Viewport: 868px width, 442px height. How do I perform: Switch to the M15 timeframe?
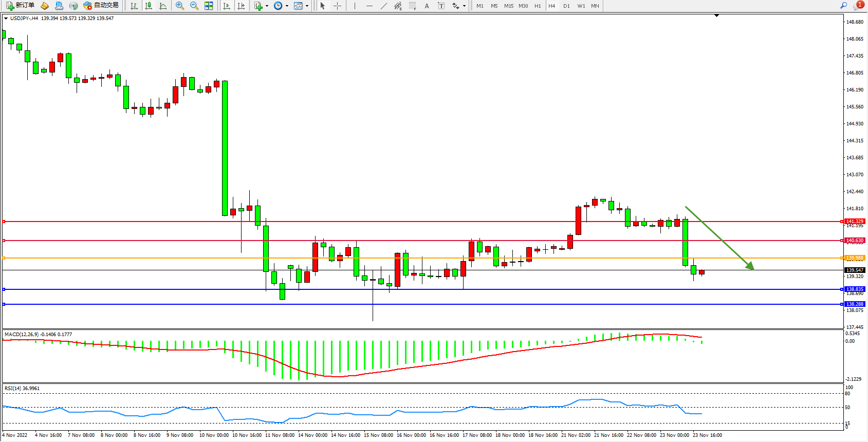pos(508,6)
